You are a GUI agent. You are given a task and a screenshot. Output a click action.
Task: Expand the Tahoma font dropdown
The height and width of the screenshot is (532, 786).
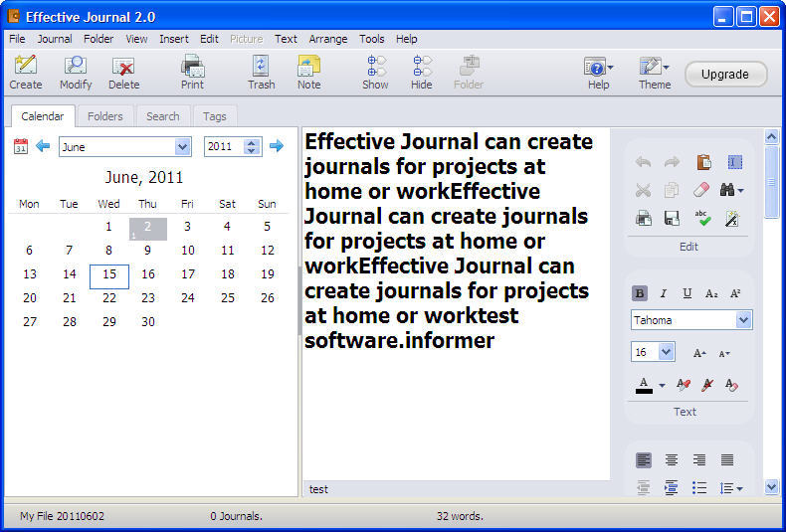click(743, 319)
